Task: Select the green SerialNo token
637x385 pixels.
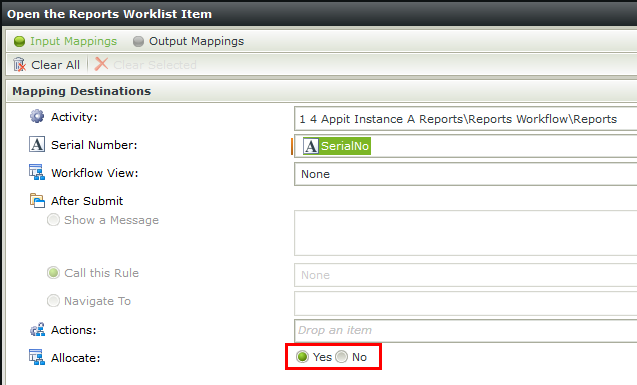Action: coord(337,146)
